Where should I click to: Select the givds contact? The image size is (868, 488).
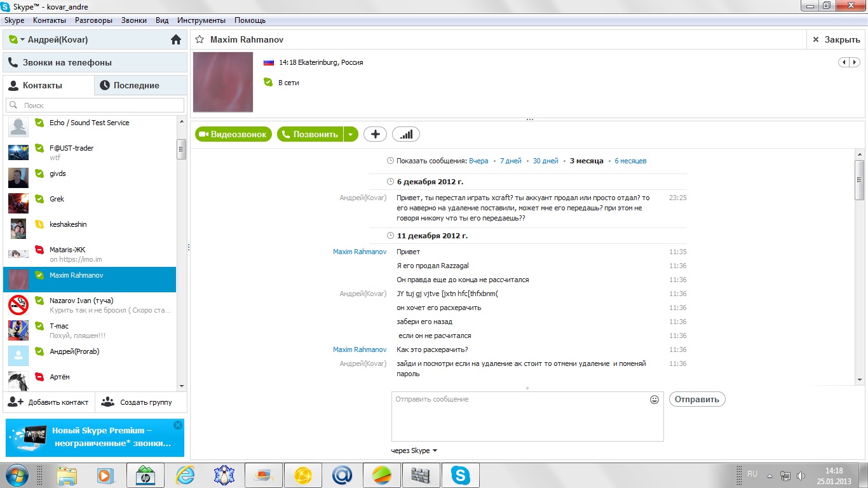[x=90, y=178]
